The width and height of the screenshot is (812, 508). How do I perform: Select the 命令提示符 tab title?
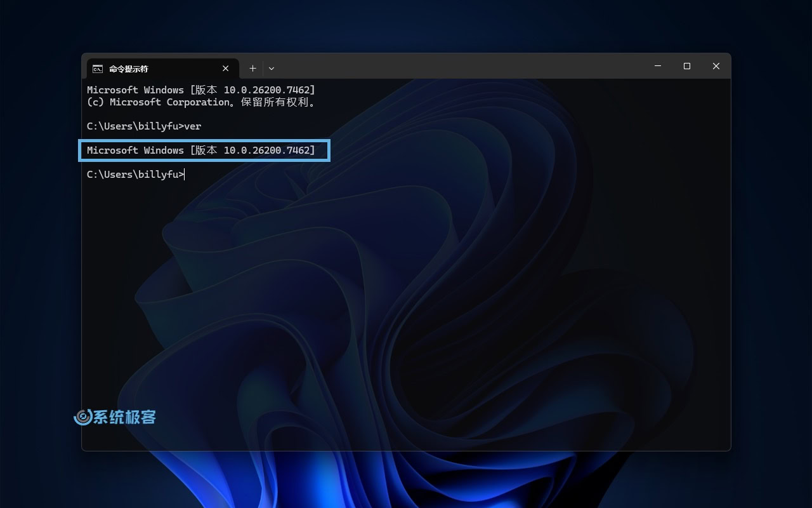[x=129, y=69]
